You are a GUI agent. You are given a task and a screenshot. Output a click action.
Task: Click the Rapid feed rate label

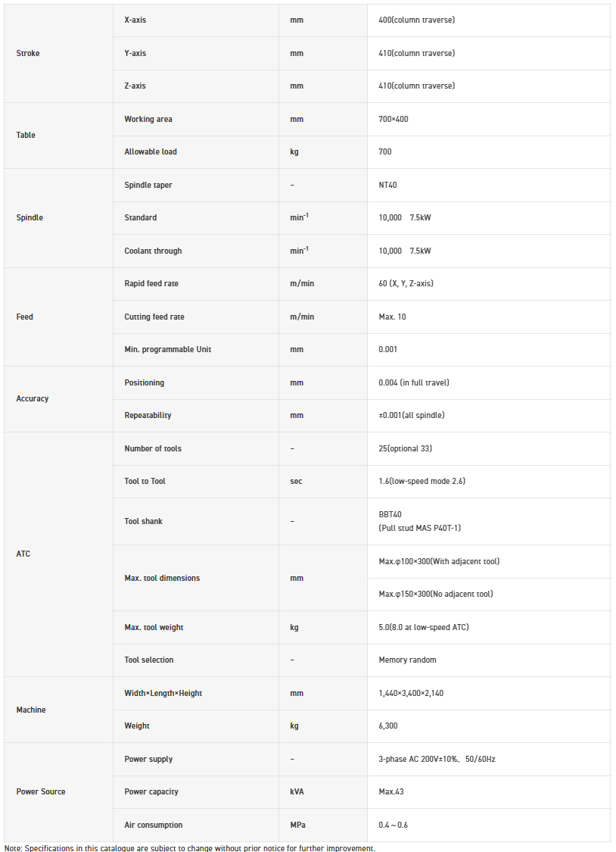click(151, 283)
